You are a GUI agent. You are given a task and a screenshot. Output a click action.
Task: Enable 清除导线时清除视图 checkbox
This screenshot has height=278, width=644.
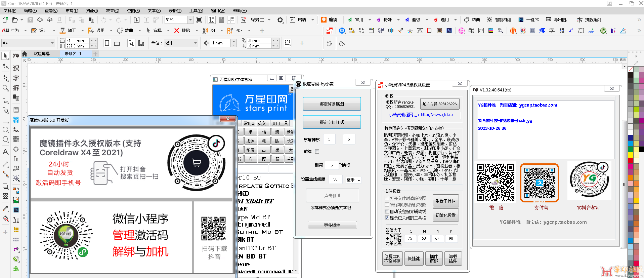[x=387, y=205]
